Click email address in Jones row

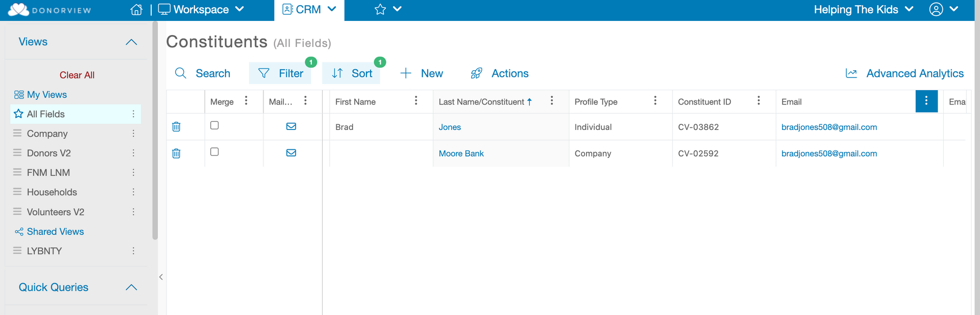[829, 127]
